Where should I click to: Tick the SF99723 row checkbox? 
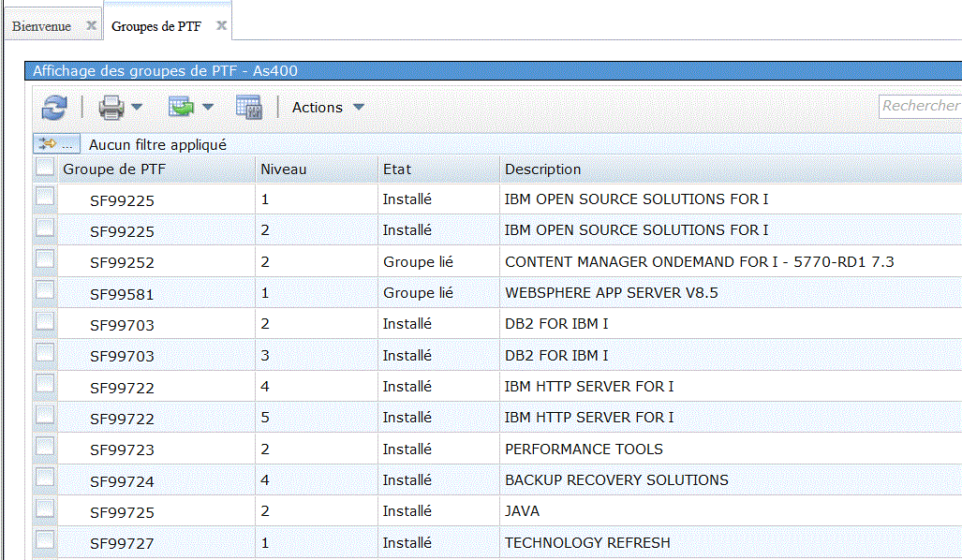[45, 447]
